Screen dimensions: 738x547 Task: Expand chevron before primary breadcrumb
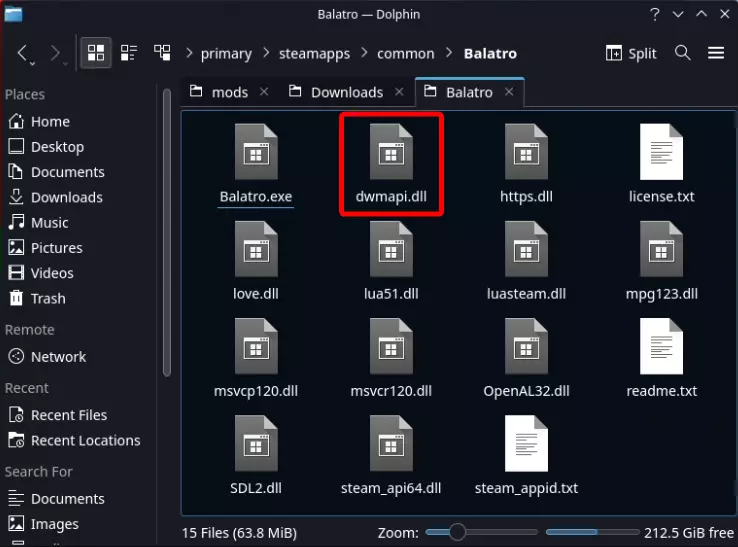189,53
